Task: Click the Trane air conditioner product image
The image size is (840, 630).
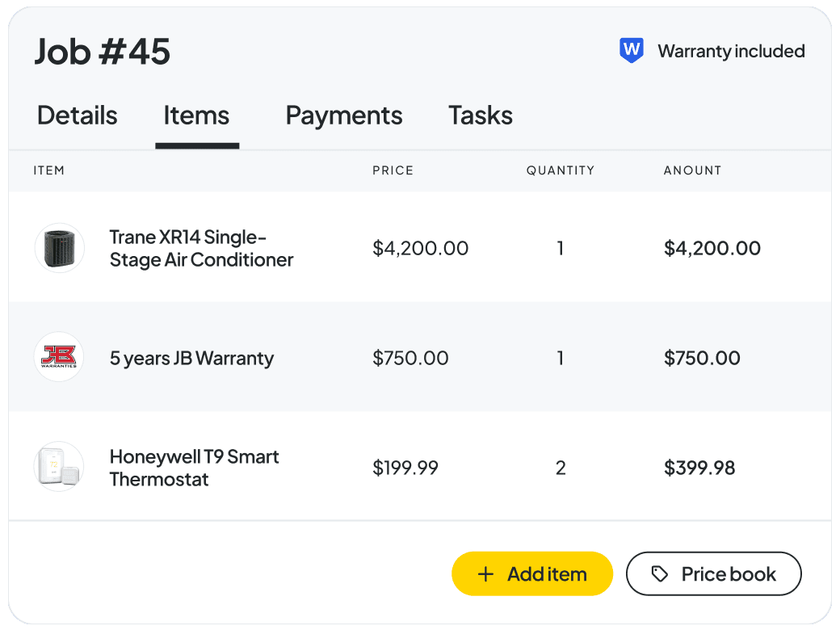Action: point(60,248)
